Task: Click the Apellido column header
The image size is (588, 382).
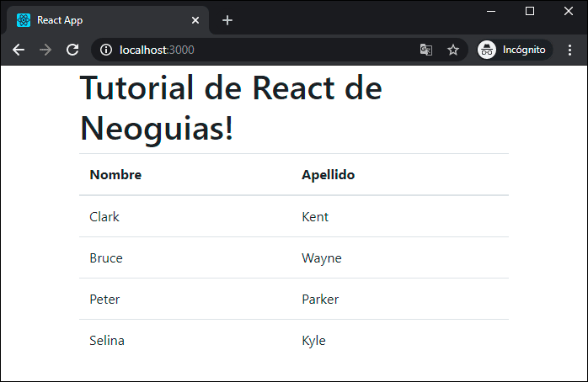Action: tap(329, 175)
